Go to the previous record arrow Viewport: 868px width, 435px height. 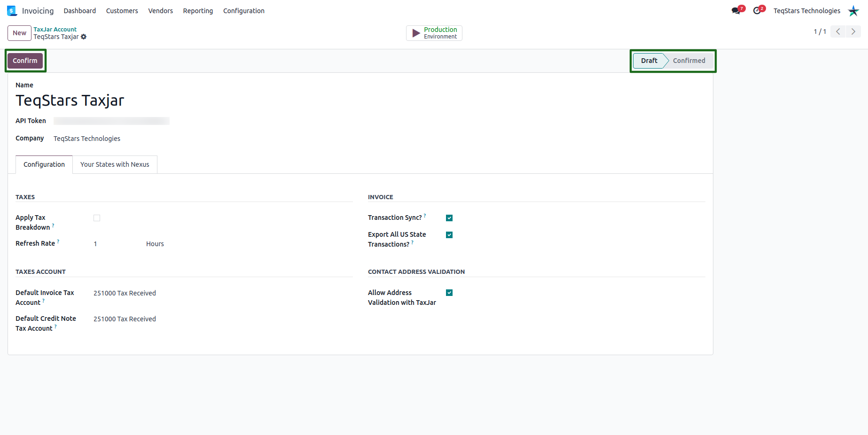point(838,31)
